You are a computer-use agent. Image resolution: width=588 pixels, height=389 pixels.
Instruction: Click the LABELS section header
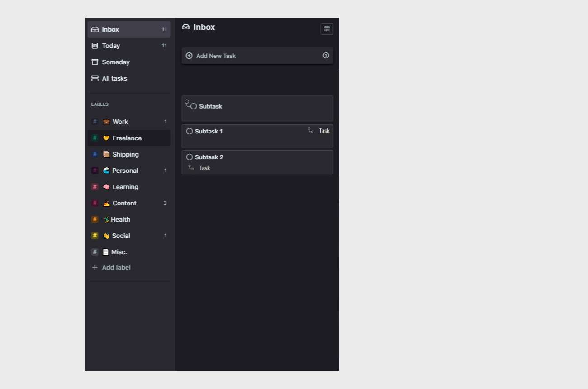point(100,104)
